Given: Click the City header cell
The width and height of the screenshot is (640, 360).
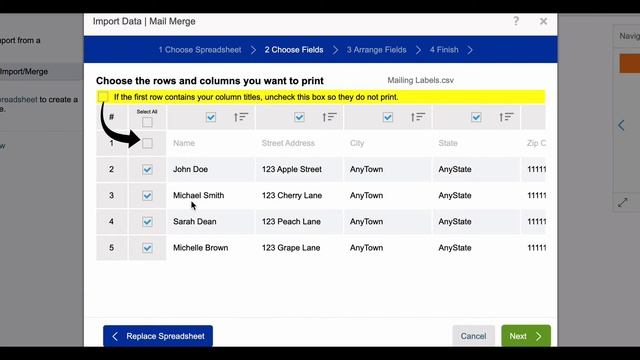Looking at the screenshot, I should 388,143.
